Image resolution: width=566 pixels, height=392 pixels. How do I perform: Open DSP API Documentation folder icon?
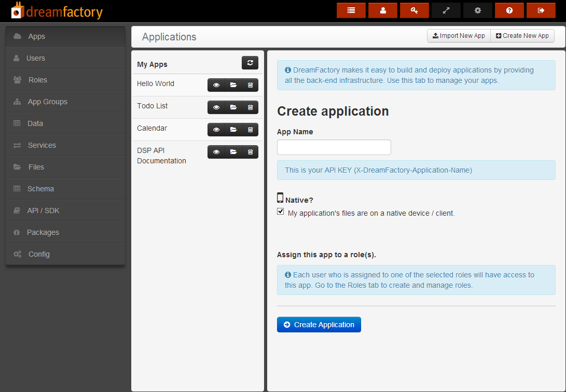[x=233, y=152]
